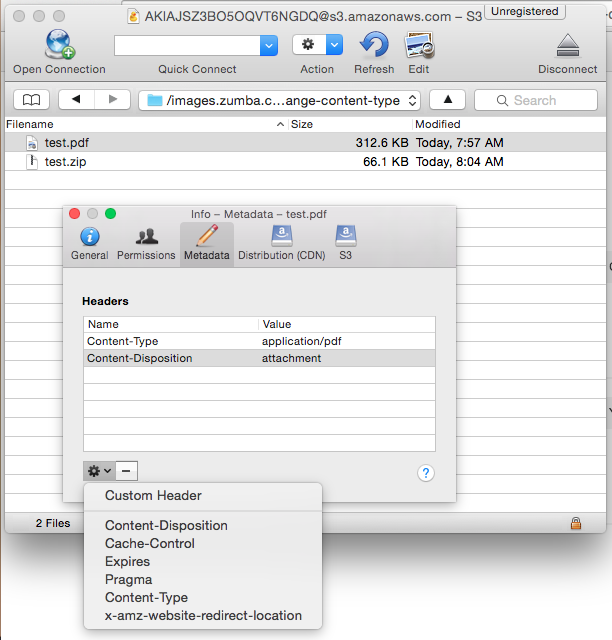Sort by the Filename column header

146,124
